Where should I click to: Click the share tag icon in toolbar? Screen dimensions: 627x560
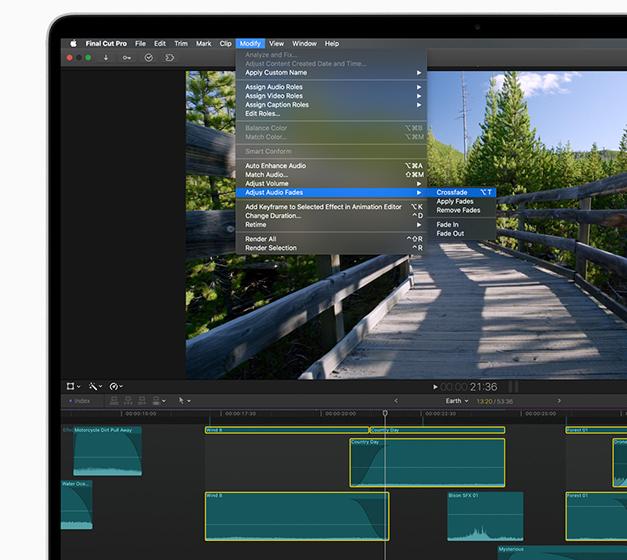click(x=170, y=58)
